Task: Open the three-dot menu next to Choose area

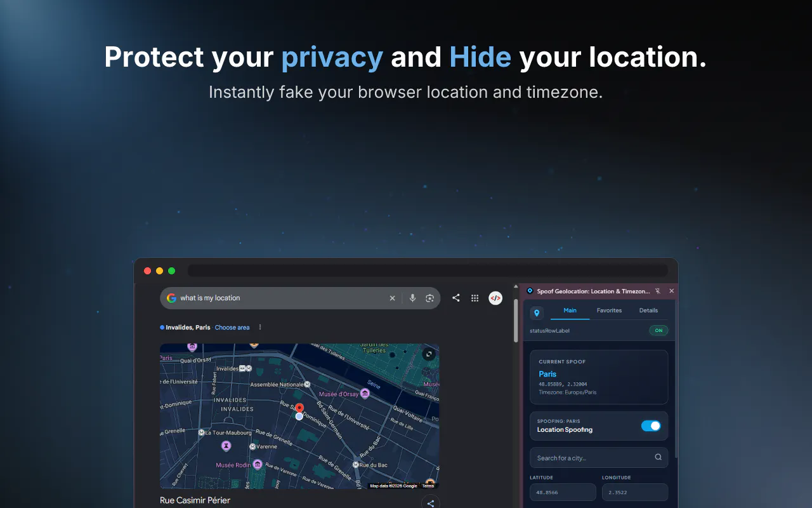Action: click(x=259, y=328)
